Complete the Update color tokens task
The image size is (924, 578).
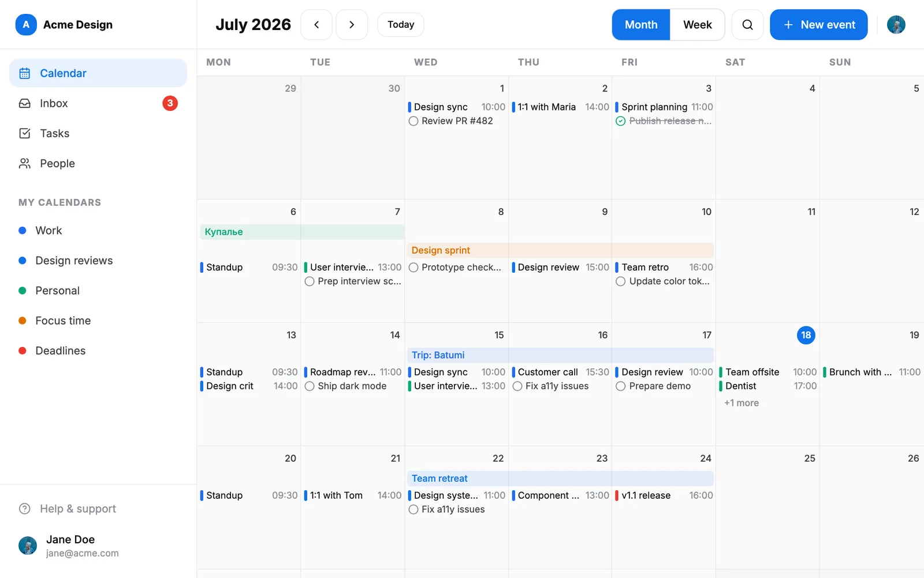click(621, 281)
